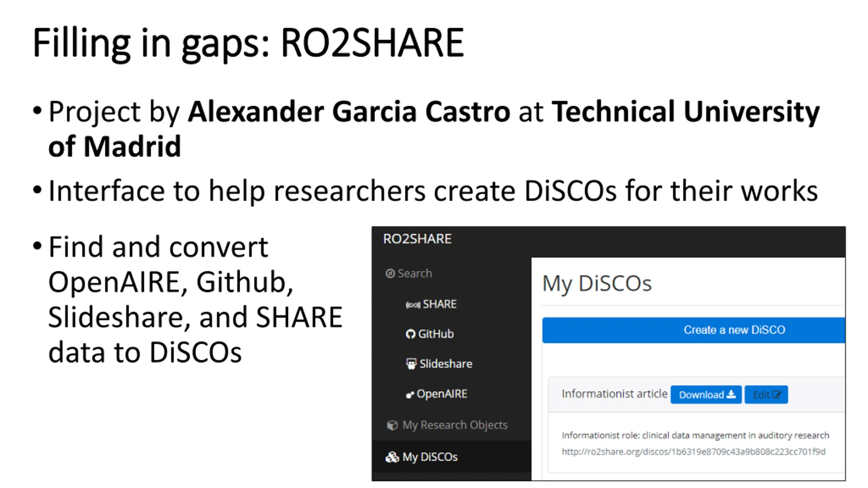Edit the Informationist article DiSCO
The height and width of the screenshot is (488, 868).
click(766, 395)
